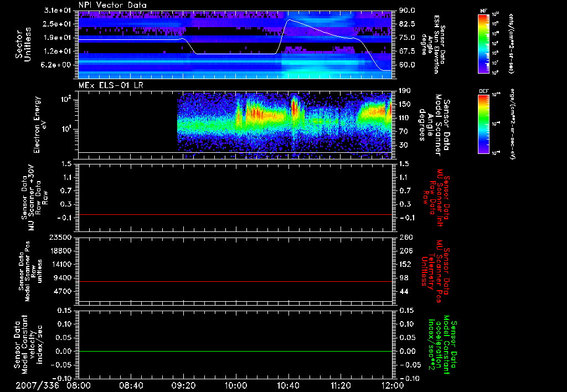Click the '150' scanner angle axis value

405,105
